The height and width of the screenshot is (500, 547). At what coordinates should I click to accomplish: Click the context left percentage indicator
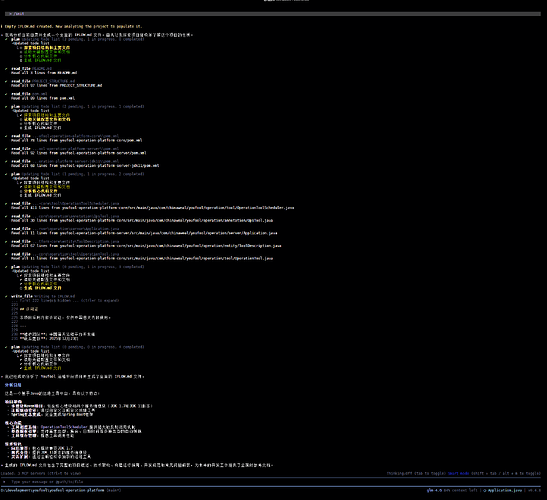point(460,490)
